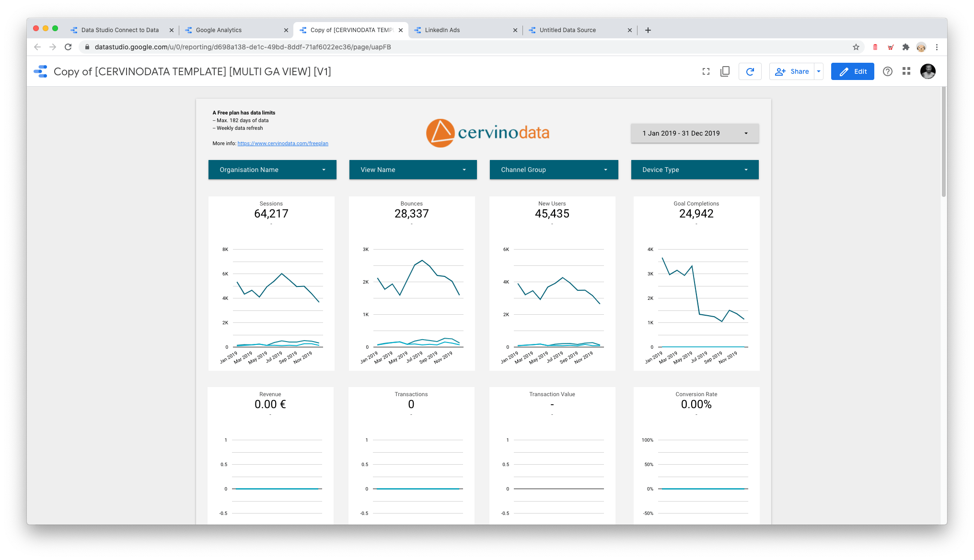
Task: Open the Google apps grid icon
Action: [906, 71]
